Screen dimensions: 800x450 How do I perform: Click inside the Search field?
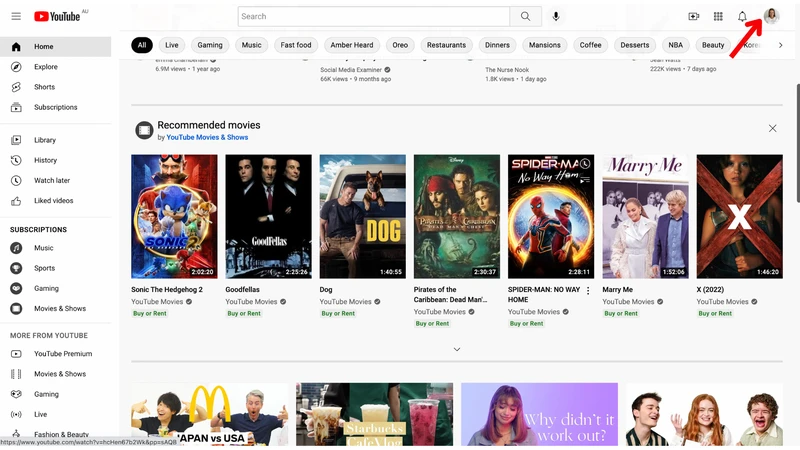373,16
